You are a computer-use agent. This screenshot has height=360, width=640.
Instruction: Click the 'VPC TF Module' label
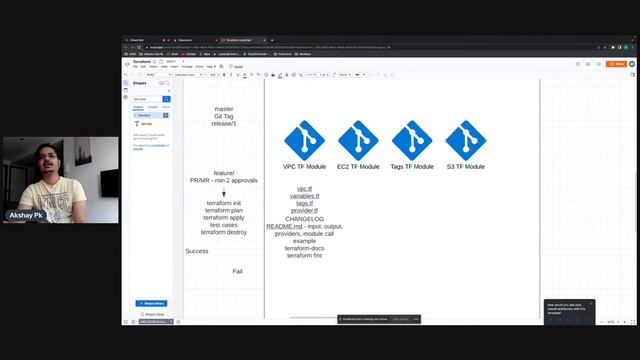point(304,167)
